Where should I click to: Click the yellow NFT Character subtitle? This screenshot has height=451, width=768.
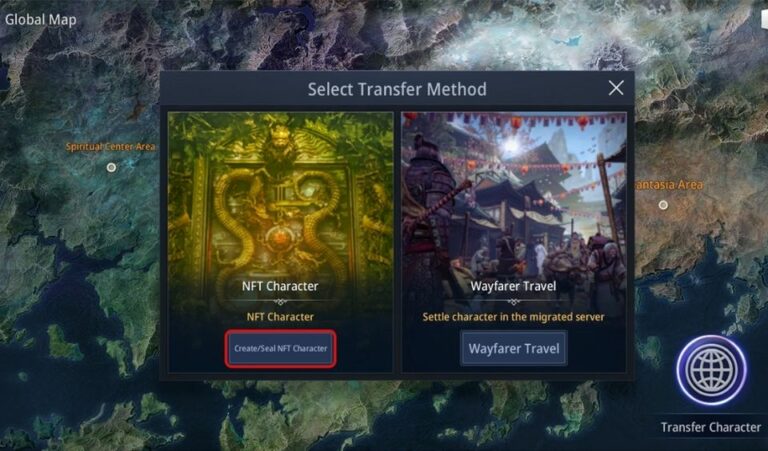280,317
